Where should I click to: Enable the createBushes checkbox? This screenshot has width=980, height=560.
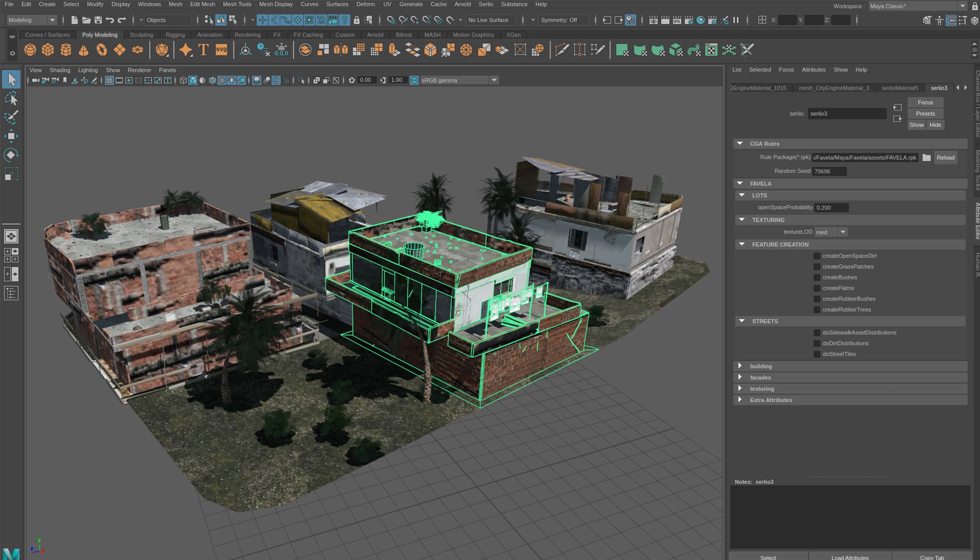817,277
